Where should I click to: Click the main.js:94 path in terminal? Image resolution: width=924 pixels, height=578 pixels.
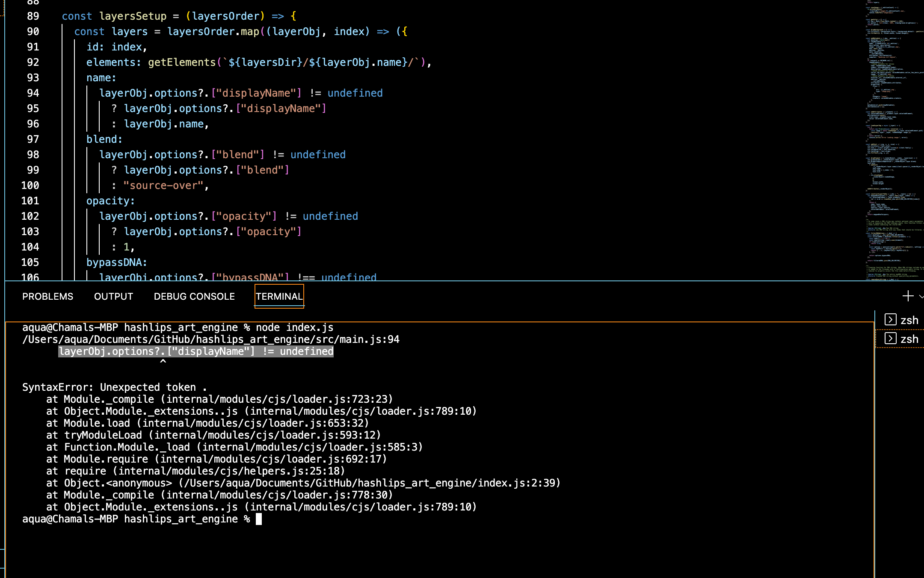[x=211, y=339]
